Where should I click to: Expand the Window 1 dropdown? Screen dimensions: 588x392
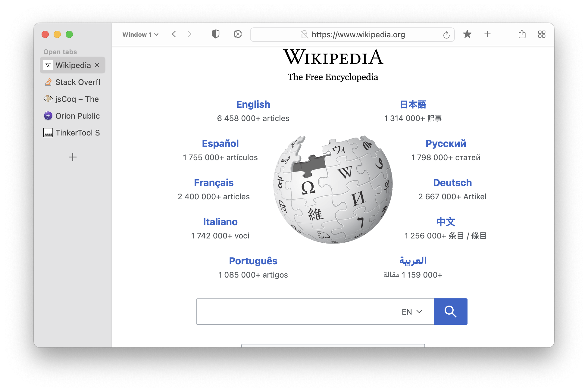coord(140,35)
